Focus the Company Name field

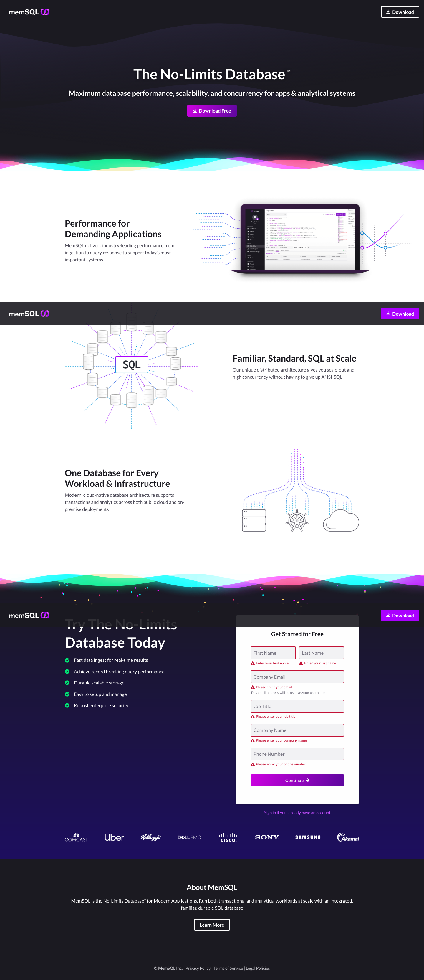click(297, 730)
